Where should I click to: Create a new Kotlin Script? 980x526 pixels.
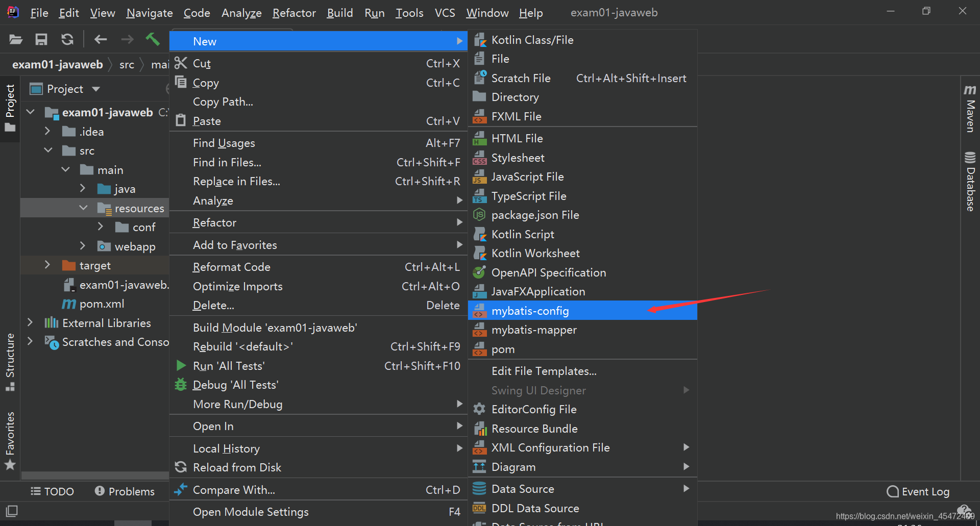pos(582,234)
